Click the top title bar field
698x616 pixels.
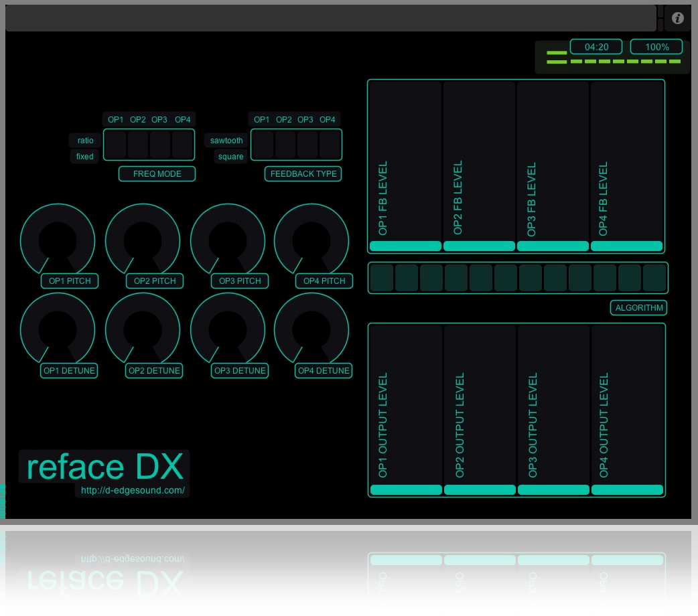click(x=331, y=18)
